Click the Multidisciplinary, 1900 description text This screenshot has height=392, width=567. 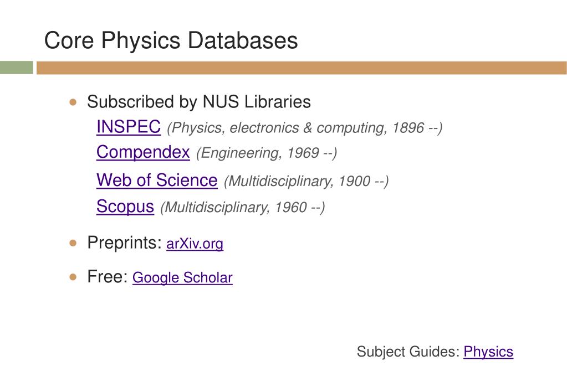click(x=306, y=181)
